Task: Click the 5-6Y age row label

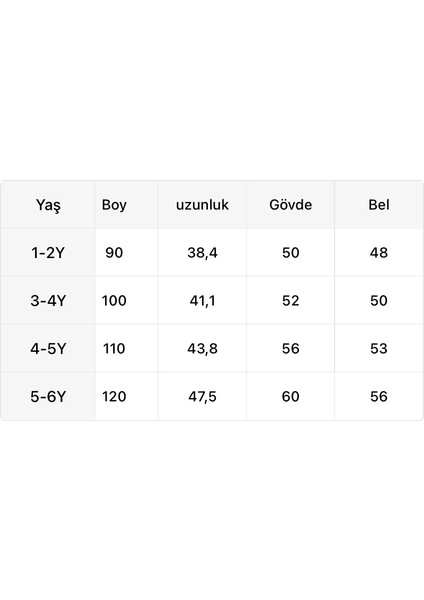Action: click(x=48, y=396)
